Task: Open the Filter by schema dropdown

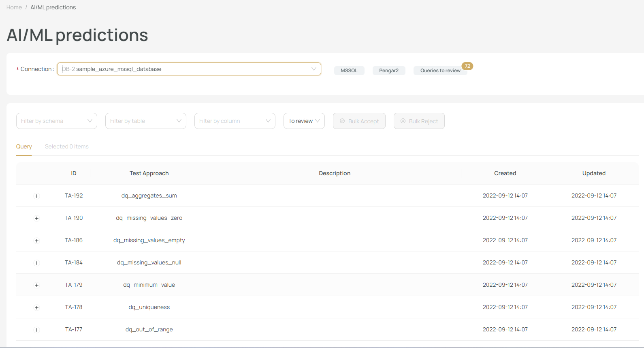Action: pos(57,121)
